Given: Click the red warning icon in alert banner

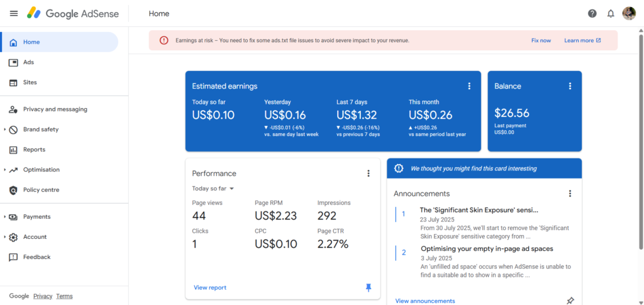Looking at the screenshot, I should click(x=164, y=40).
